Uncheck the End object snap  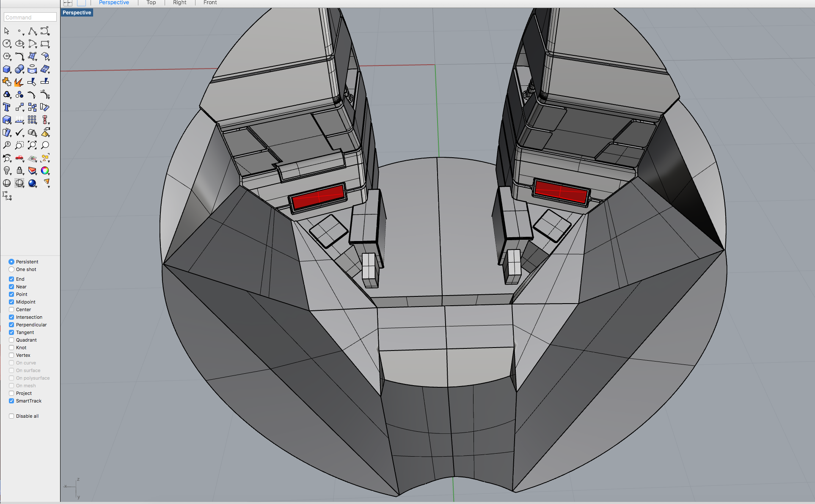point(11,279)
